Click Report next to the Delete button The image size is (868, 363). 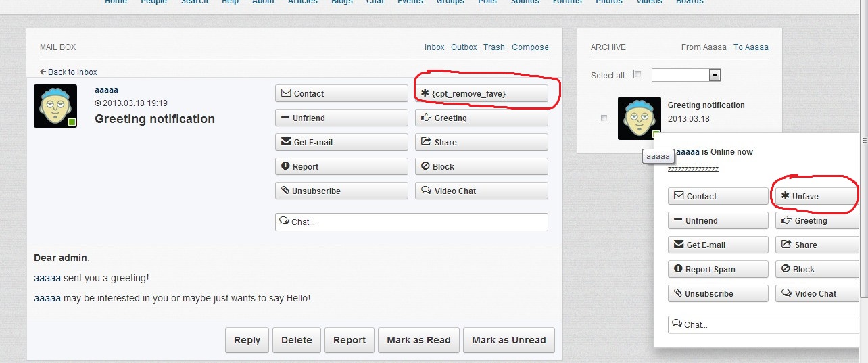(x=349, y=340)
